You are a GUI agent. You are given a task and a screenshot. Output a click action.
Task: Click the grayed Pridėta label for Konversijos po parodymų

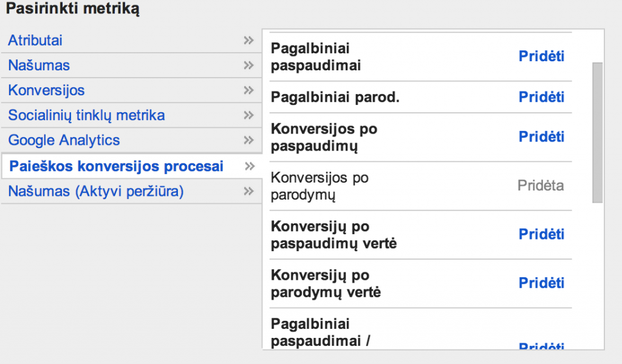[x=541, y=185]
